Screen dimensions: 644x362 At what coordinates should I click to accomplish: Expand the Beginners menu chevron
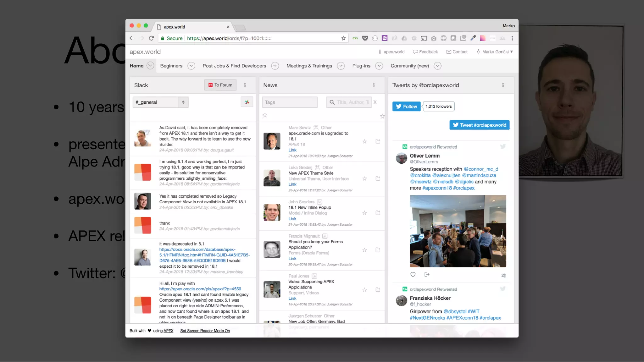coord(191,66)
